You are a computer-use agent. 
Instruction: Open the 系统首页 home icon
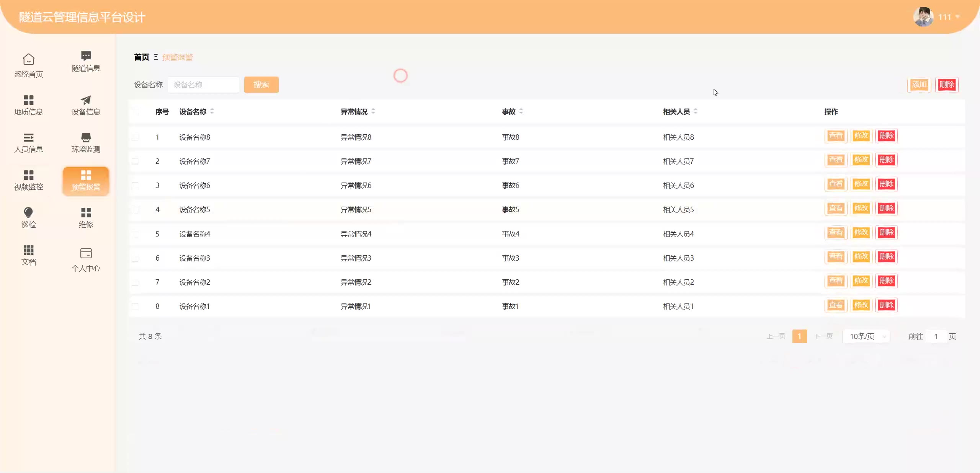click(29, 59)
